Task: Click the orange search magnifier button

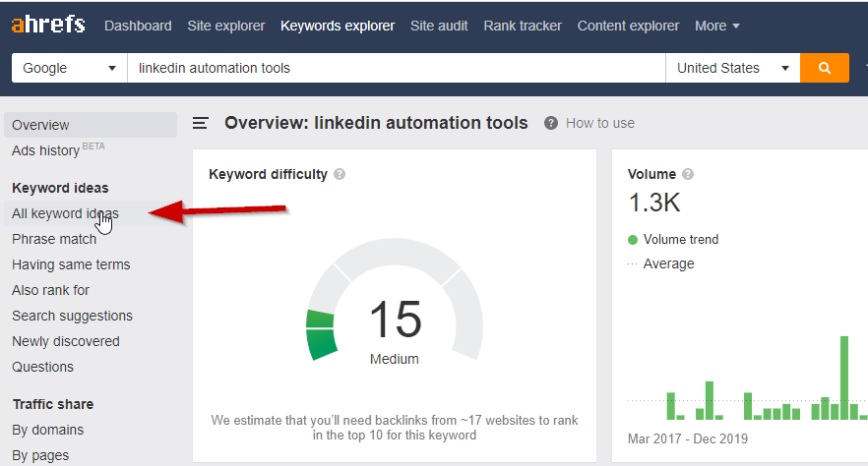Action: pyautogui.click(x=825, y=68)
